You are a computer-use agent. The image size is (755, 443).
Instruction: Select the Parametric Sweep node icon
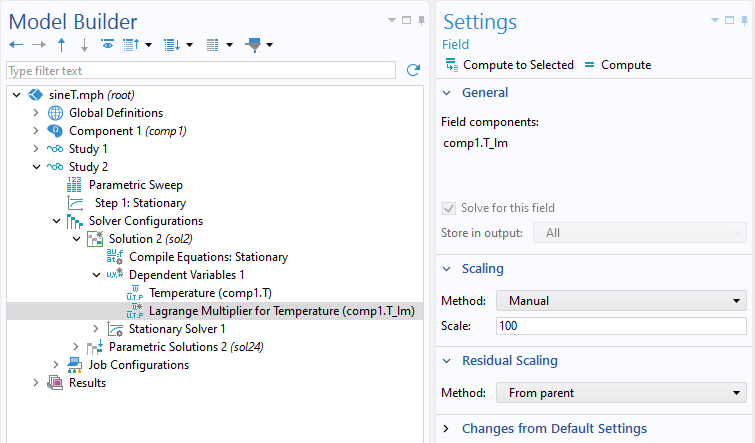tap(74, 184)
